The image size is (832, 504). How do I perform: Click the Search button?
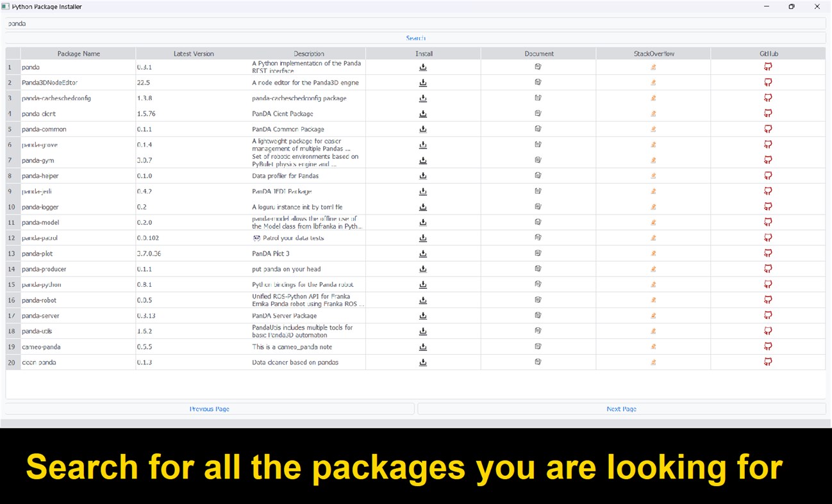[x=415, y=38]
